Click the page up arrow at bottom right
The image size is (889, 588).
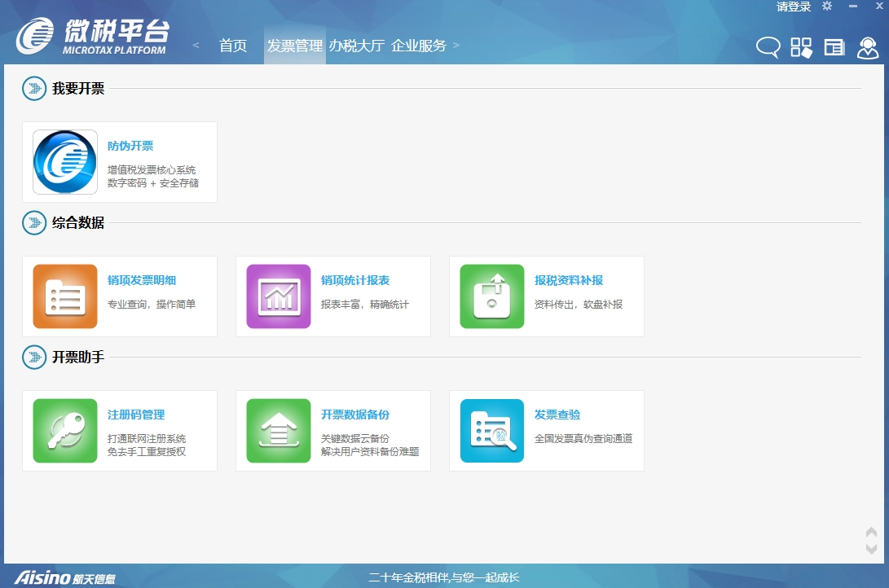[x=871, y=533]
